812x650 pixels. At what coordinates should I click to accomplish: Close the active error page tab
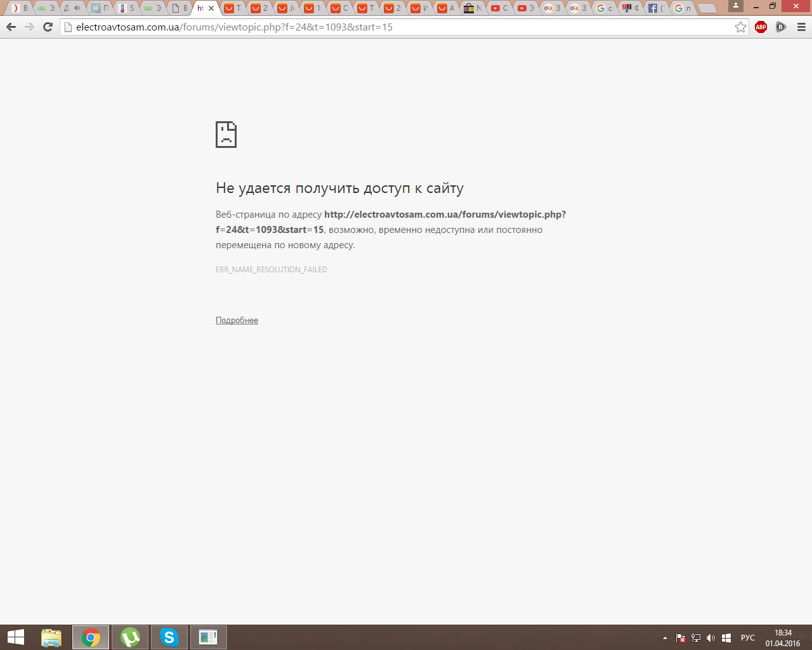point(212,8)
